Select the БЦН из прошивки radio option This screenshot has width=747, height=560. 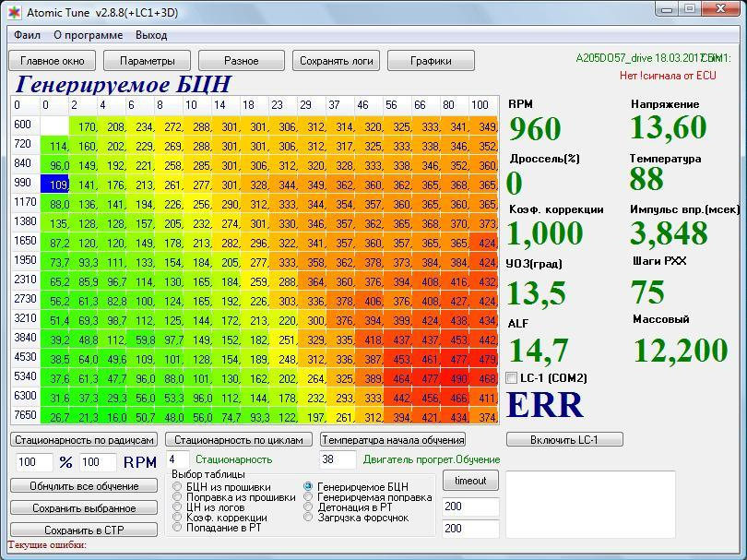tap(178, 487)
